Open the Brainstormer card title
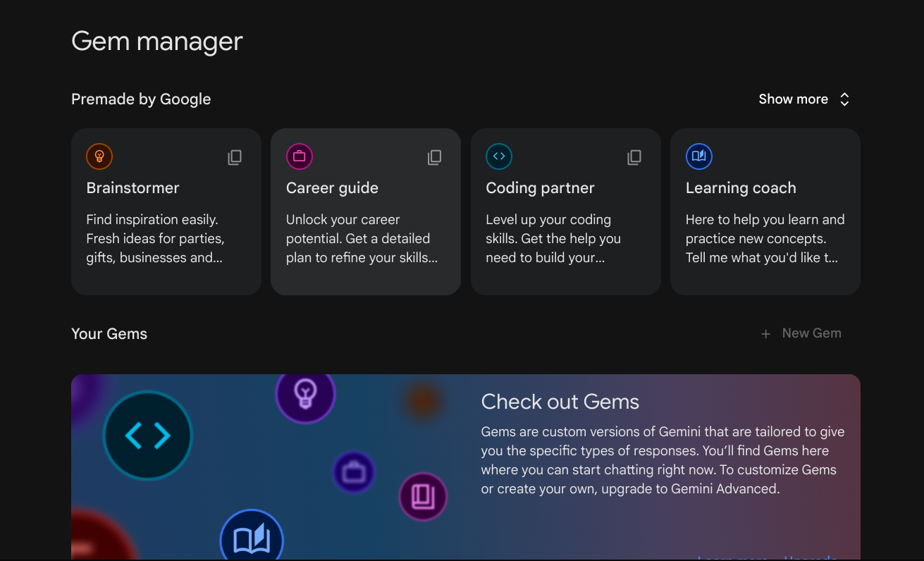 point(133,188)
